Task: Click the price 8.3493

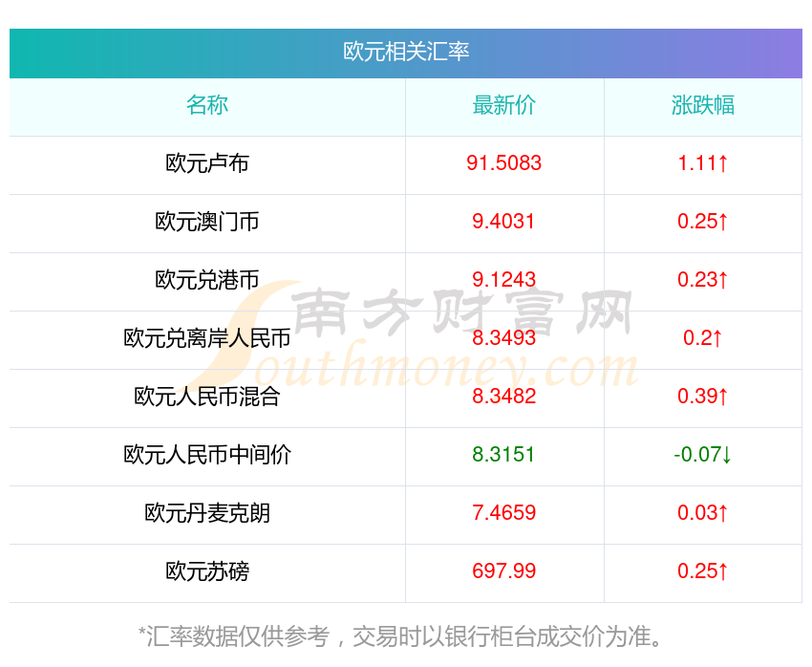Action: 503,338
